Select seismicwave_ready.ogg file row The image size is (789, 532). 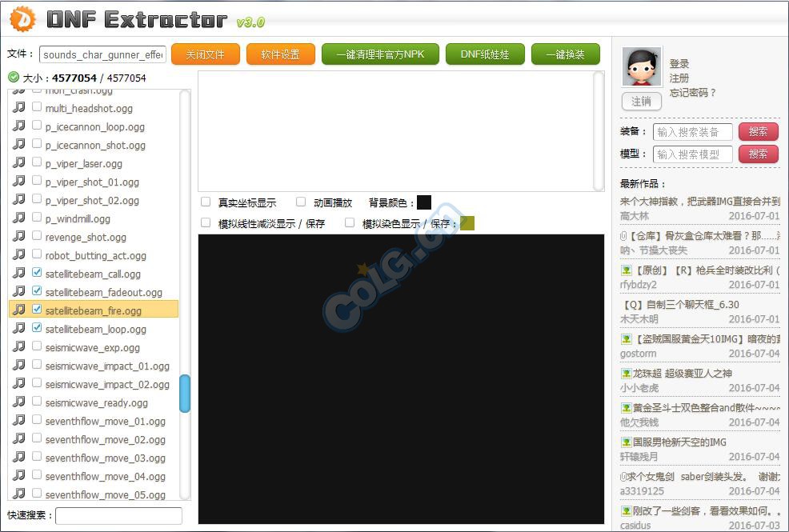pyautogui.click(x=94, y=402)
